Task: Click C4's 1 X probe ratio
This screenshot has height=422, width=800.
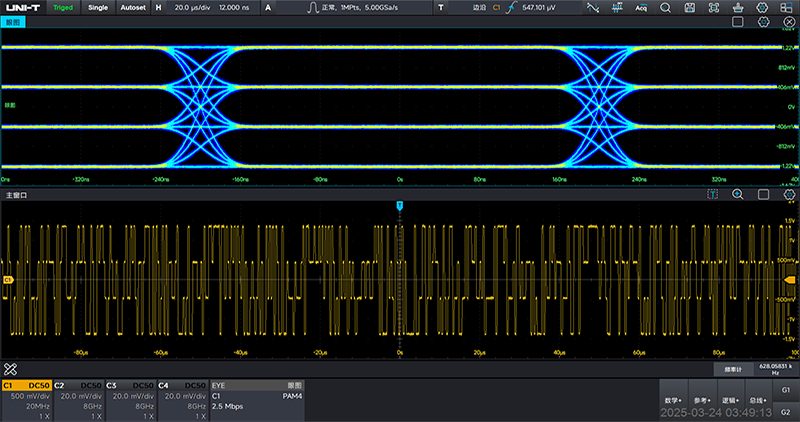Action: pos(201,416)
